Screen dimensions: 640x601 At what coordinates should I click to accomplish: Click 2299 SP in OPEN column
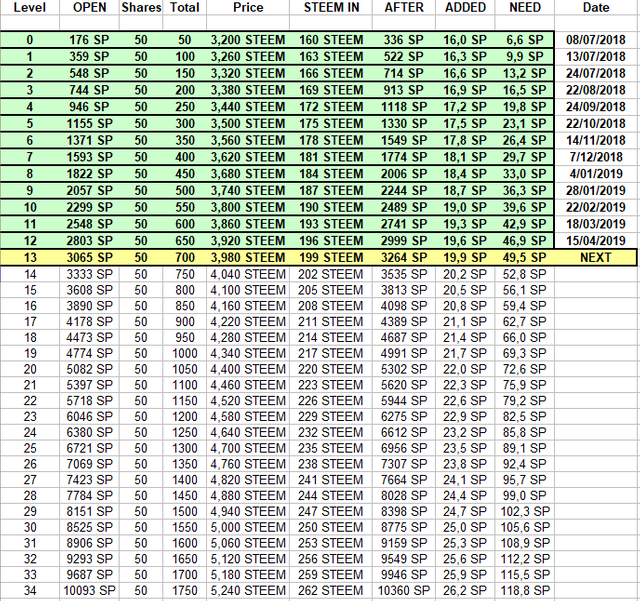click(x=89, y=207)
